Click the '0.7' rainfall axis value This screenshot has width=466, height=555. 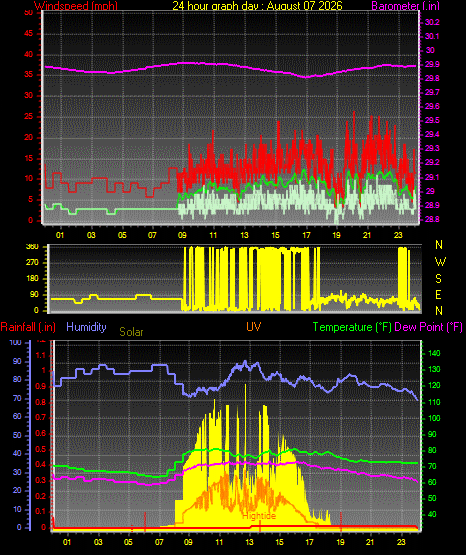click(x=41, y=417)
